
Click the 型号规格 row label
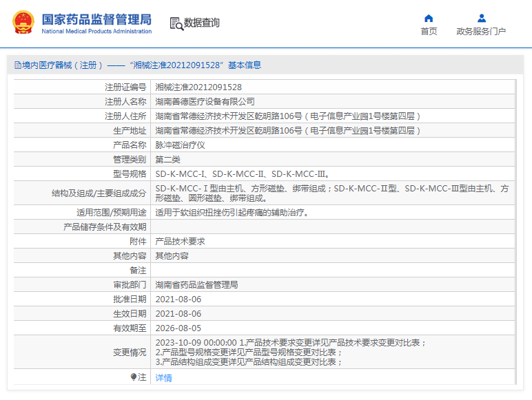(130, 174)
